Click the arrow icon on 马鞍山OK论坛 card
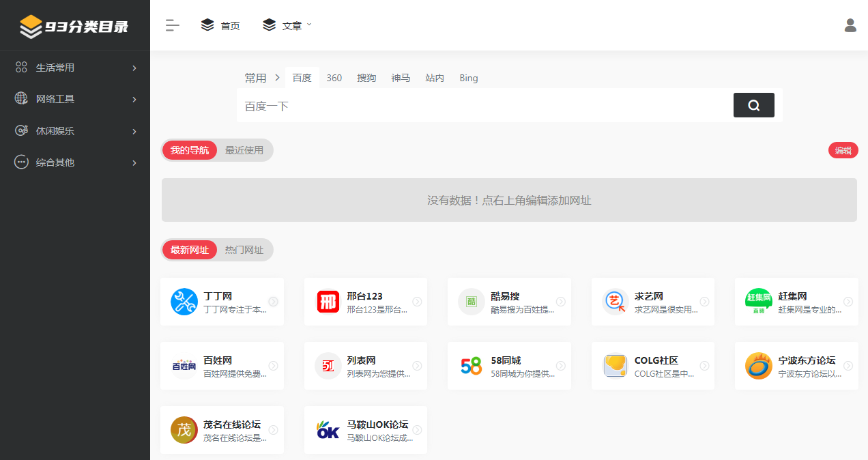Image resolution: width=868 pixels, height=460 pixels. [417, 430]
